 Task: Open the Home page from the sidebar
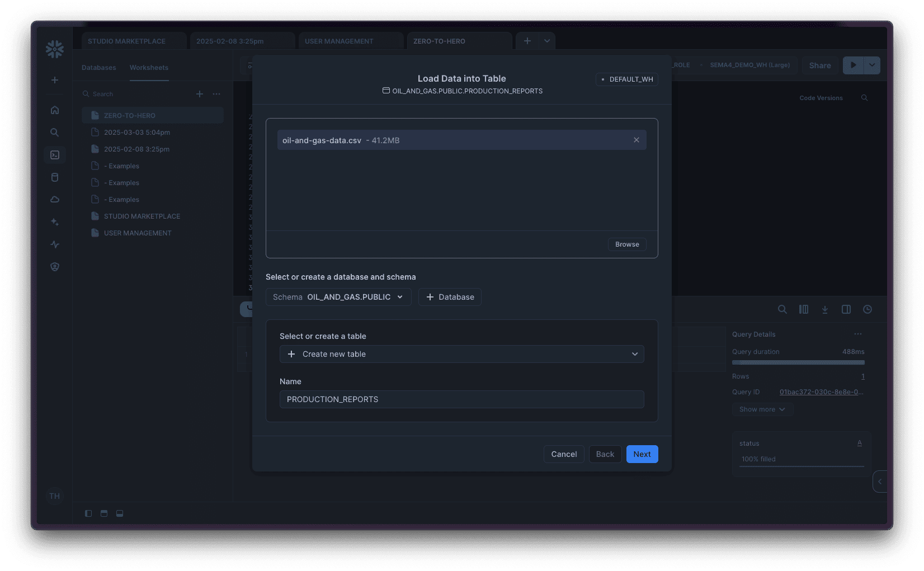tap(54, 110)
